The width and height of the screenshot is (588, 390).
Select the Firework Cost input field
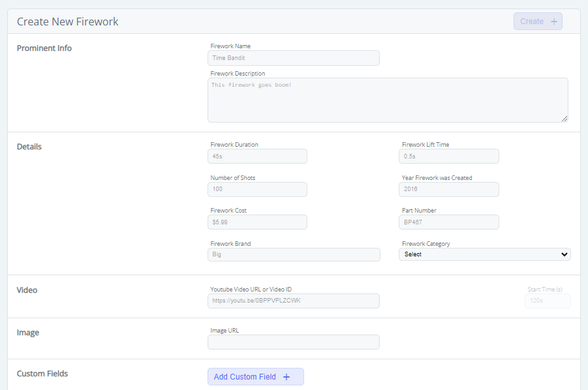pyautogui.click(x=257, y=222)
